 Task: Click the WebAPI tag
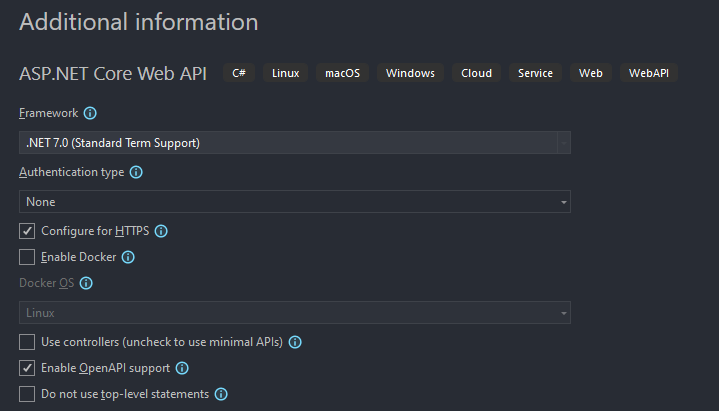[649, 73]
